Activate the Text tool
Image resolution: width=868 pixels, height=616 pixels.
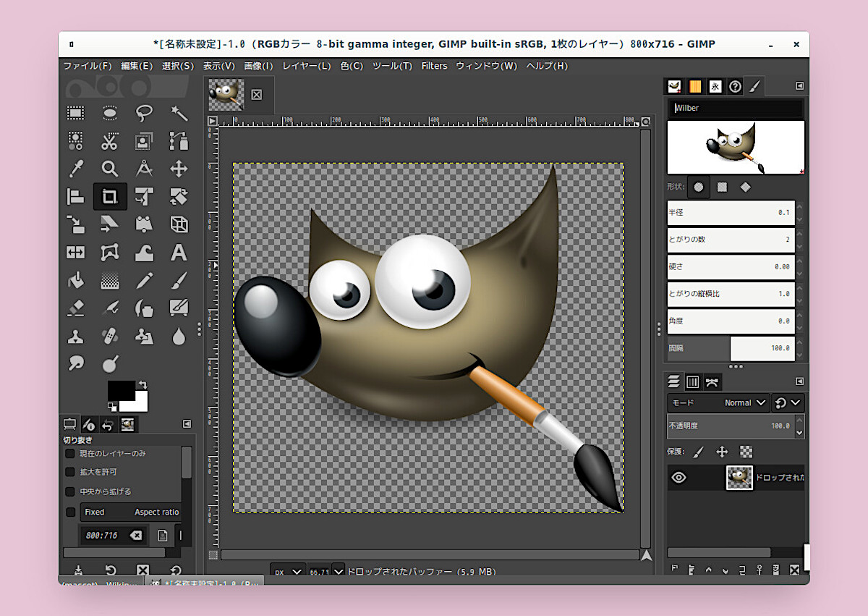tap(179, 252)
